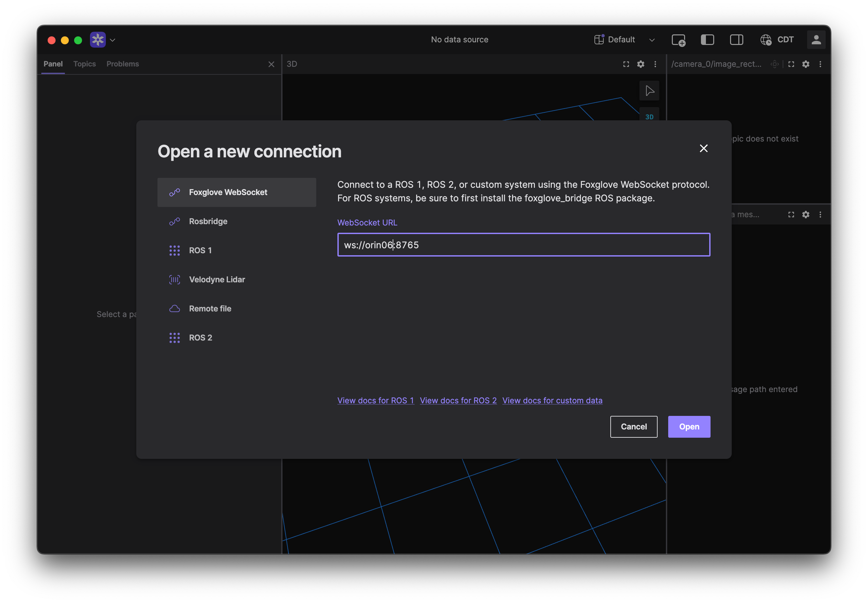868x603 pixels.
Task: Select the 3D panel pointer select tool
Action: (x=649, y=91)
